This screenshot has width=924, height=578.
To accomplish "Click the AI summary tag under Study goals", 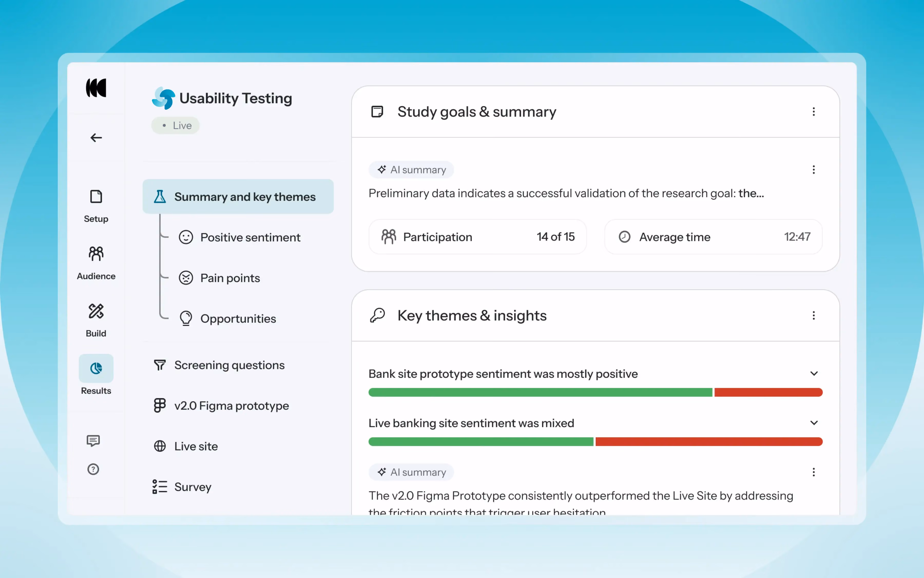I will click(411, 170).
